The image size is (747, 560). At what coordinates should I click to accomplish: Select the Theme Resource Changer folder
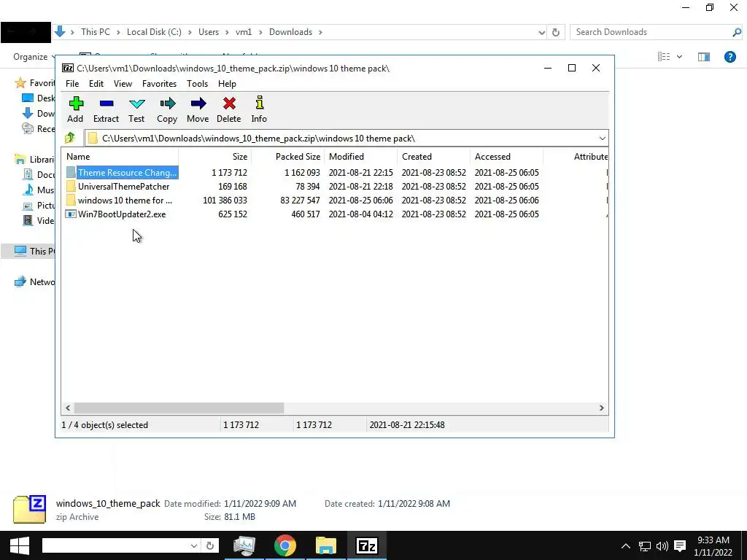[x=128, y=173]
